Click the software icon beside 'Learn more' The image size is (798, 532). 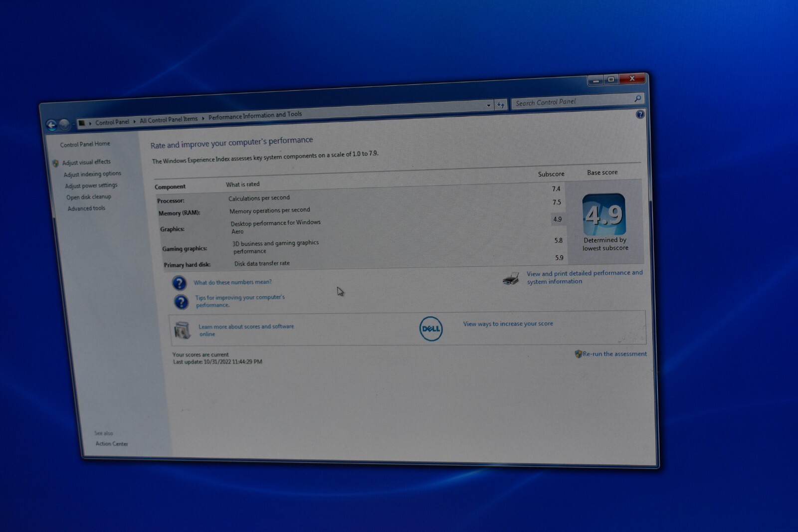(183, 330)
